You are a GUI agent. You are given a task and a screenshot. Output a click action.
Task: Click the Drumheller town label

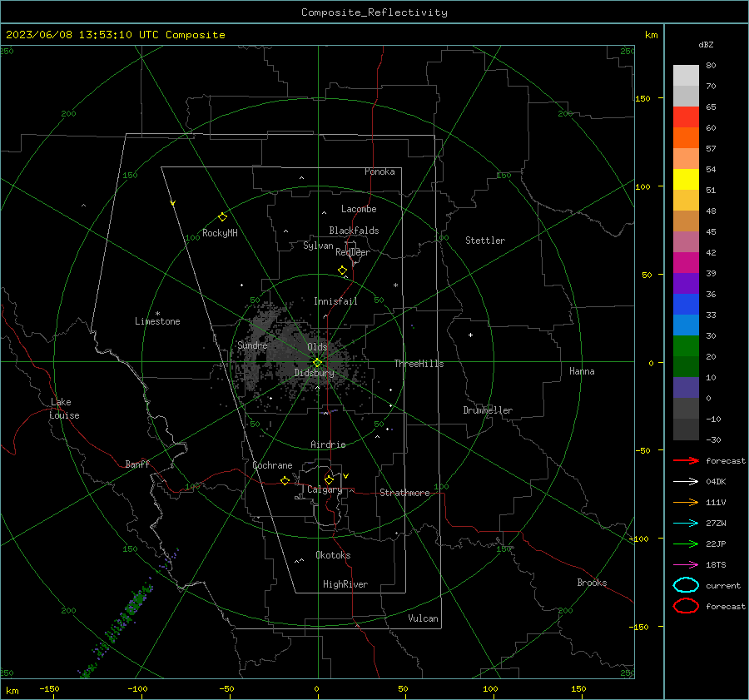click(488, 410)
